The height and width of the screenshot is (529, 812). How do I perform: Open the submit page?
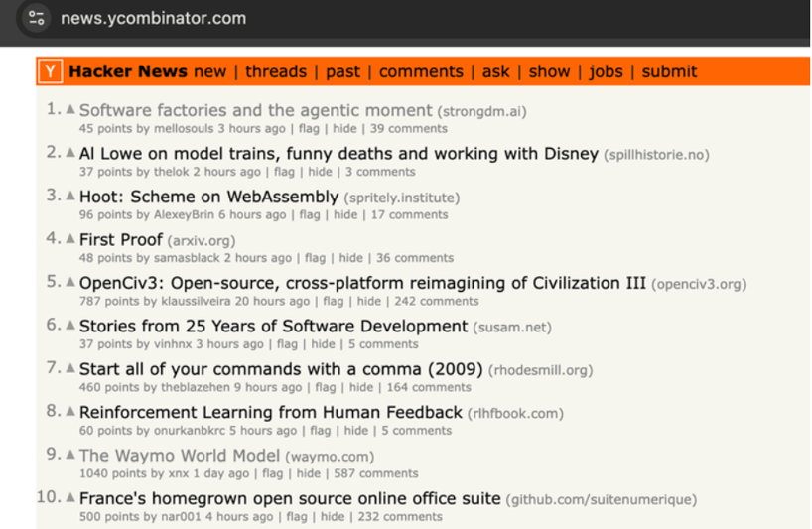669,71
